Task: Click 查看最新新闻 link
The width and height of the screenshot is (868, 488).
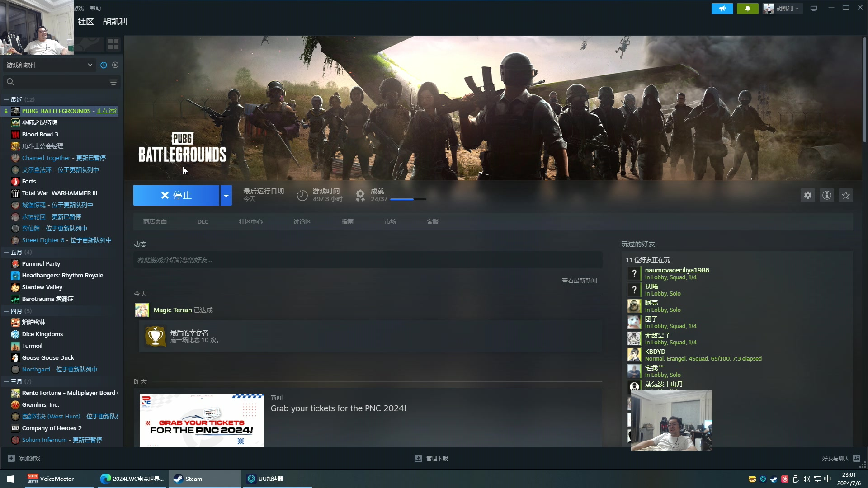Action: (x=579, y=281)
